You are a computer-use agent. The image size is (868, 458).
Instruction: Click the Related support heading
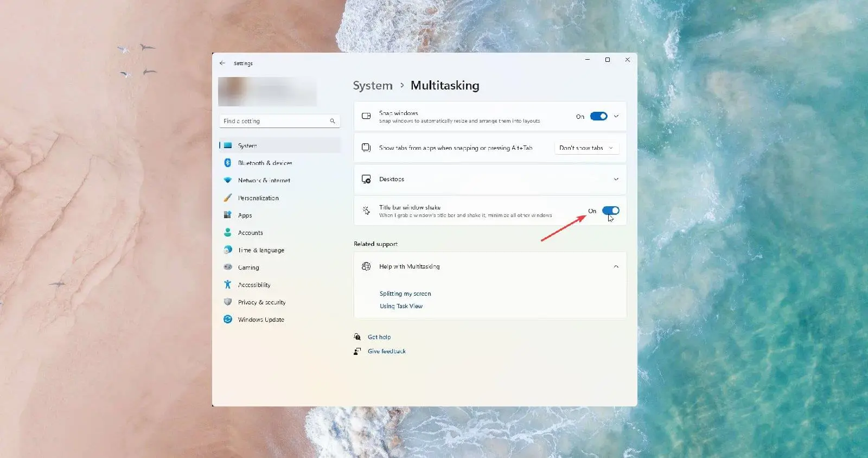coord(375,244)
